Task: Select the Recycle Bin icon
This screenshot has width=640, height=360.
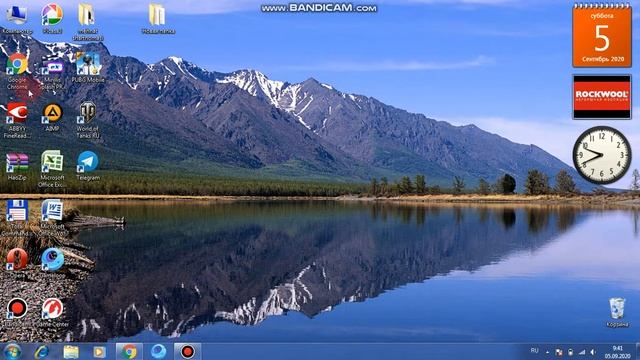Action: [x=617, y=313]
